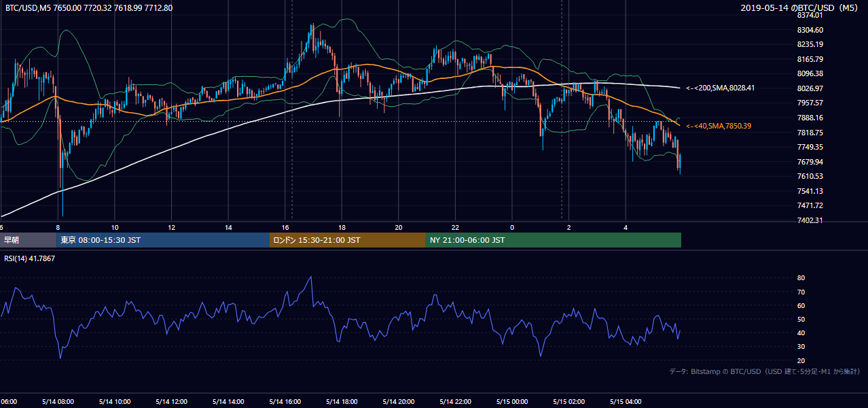
Task: Click hour tick 16 on price chart axis
Action: pyautogui.click(x=285, y=227)
